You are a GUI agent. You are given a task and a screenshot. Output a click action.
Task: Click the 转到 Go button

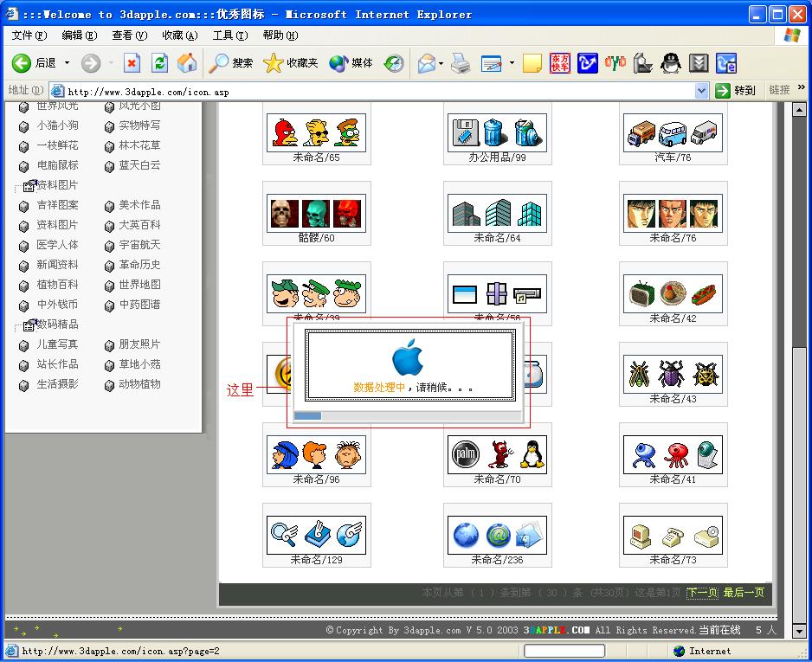click(735, 91)
